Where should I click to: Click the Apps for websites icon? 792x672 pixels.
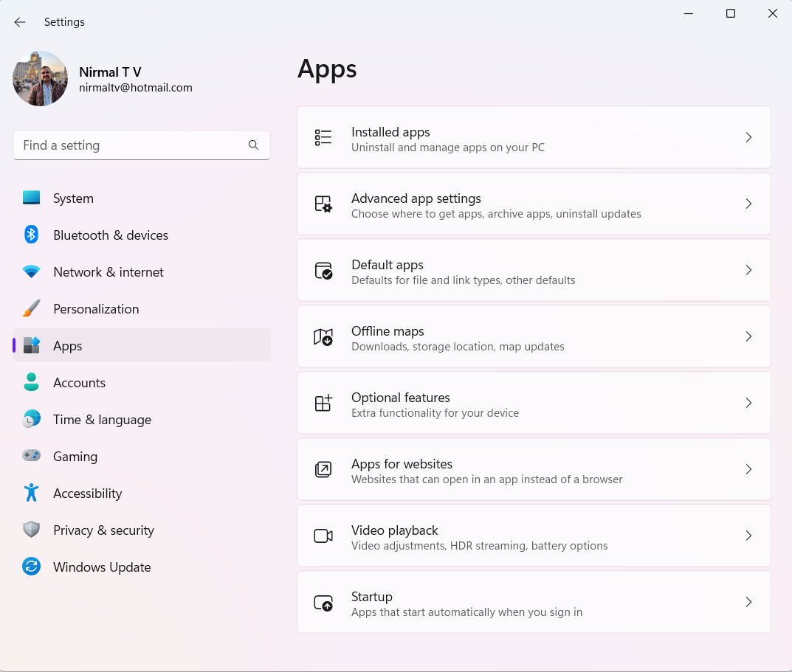point(323,470)
